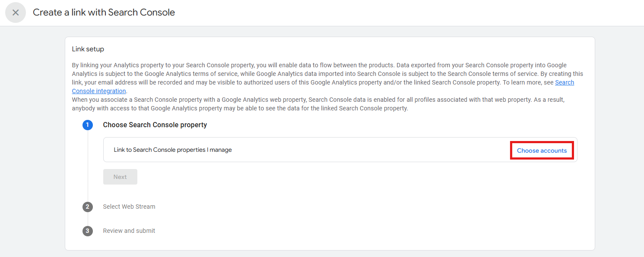Image resolution: width=644 pixels, height=257 pixels.
Task: Close the Create a link dialog
Action: [x=16, y=13]
